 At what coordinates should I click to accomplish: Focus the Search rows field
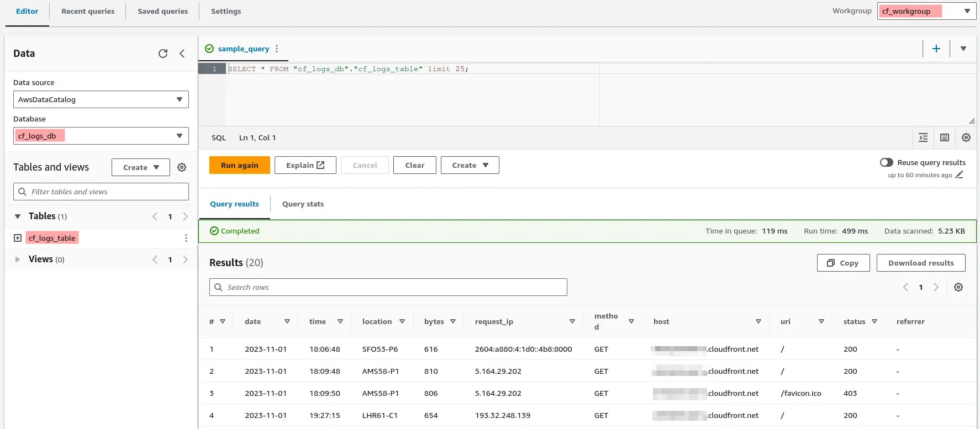(388, 287)
